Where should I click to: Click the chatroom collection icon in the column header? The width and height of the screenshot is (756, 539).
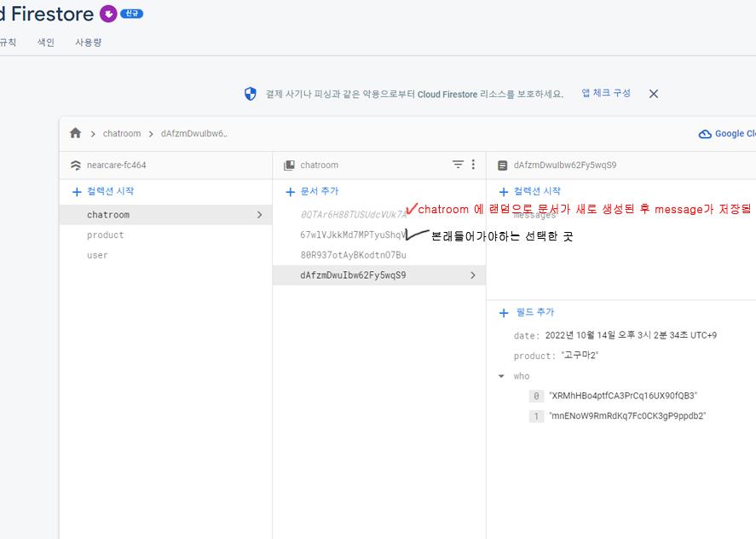289,165
